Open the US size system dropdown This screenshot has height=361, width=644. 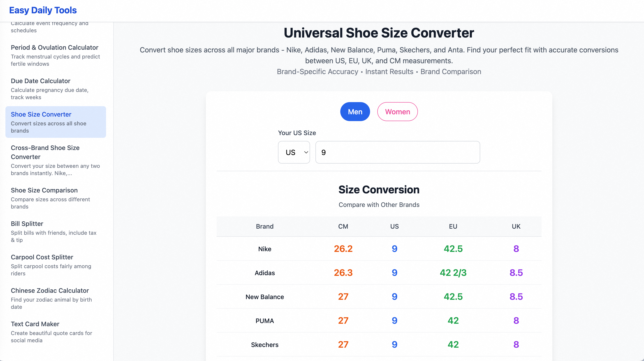[x=294, y=152]
